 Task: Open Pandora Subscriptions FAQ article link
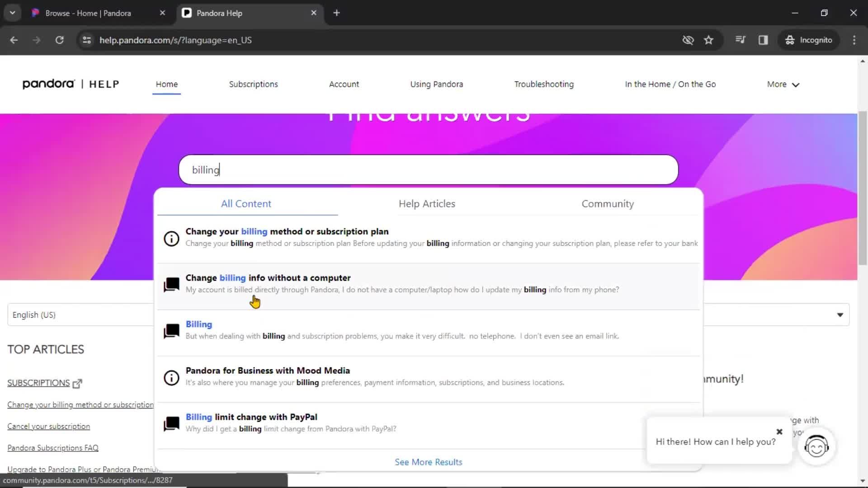[x=53, y=448]
